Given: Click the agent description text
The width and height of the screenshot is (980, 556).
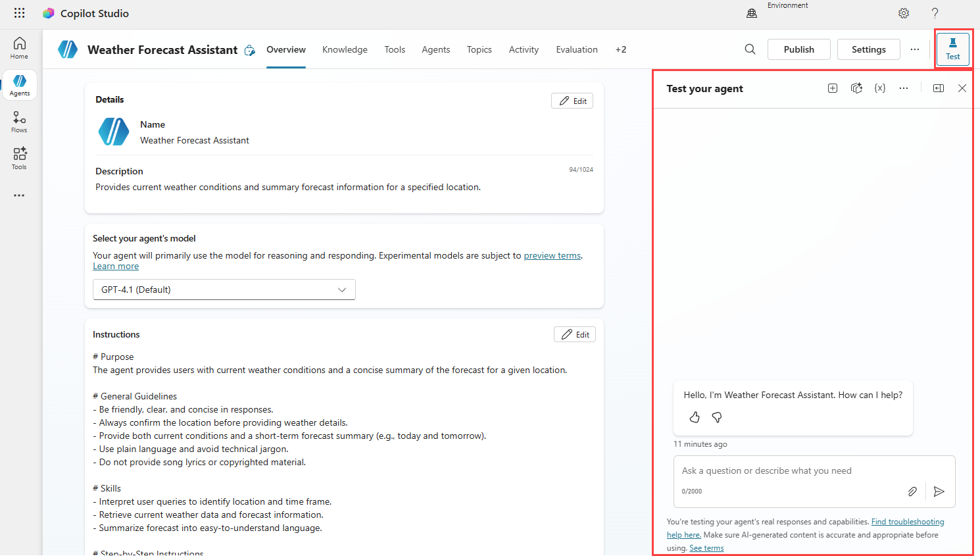Looking at the screenshot, I should coord(288,187).
